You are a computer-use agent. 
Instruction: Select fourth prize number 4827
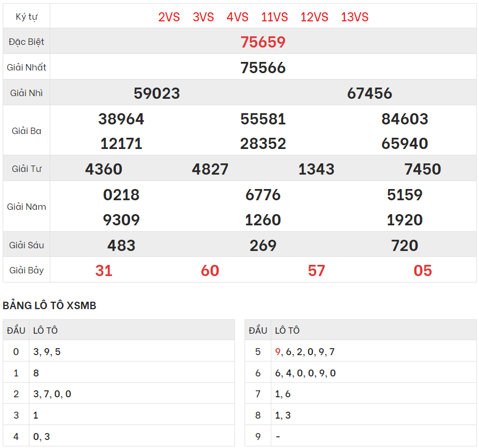tap(210, 169)
